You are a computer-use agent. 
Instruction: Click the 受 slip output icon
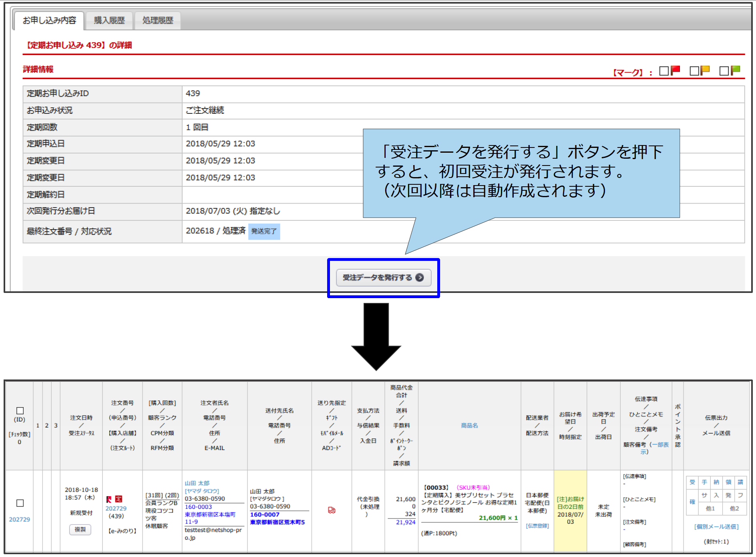(x=692, y=482)
